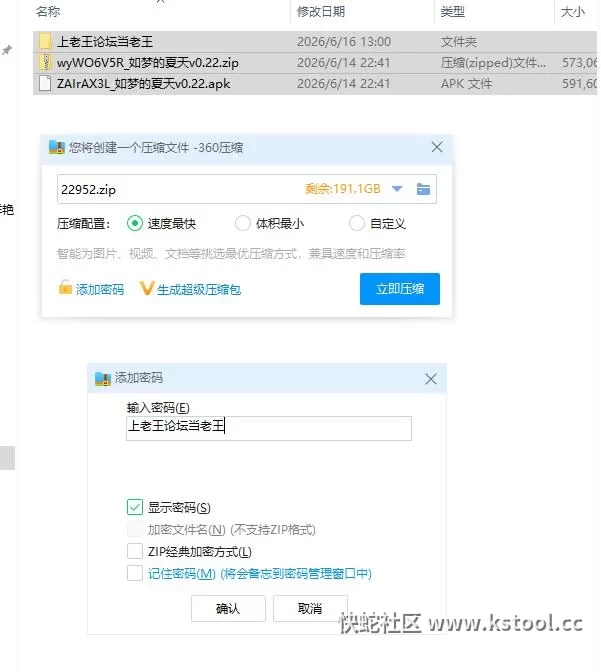Select the folder row named 上老王论坛当老王
The width and height of the screenshot is (601, 672).
(315, 42)
